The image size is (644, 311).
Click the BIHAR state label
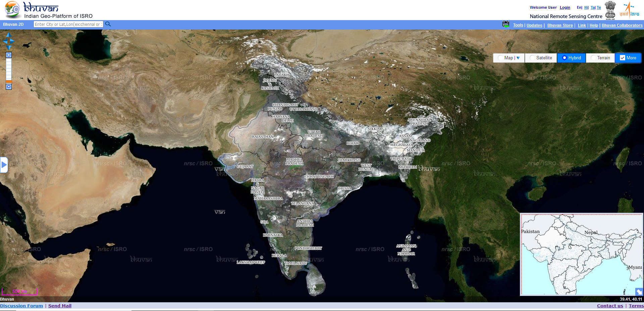(353, 143)
